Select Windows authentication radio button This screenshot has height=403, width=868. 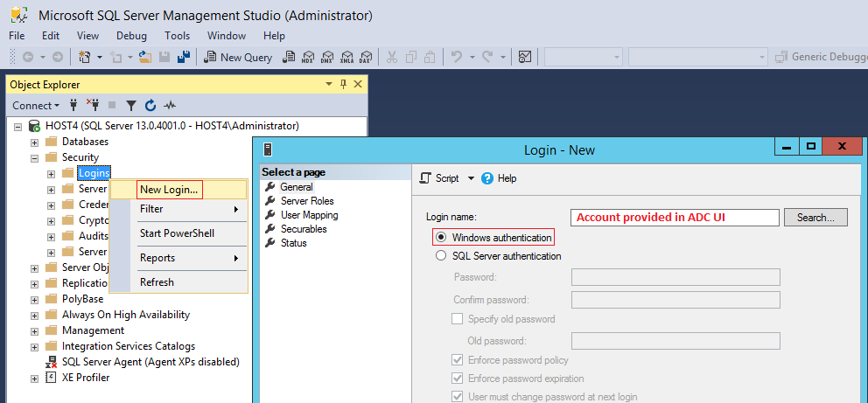441,237
